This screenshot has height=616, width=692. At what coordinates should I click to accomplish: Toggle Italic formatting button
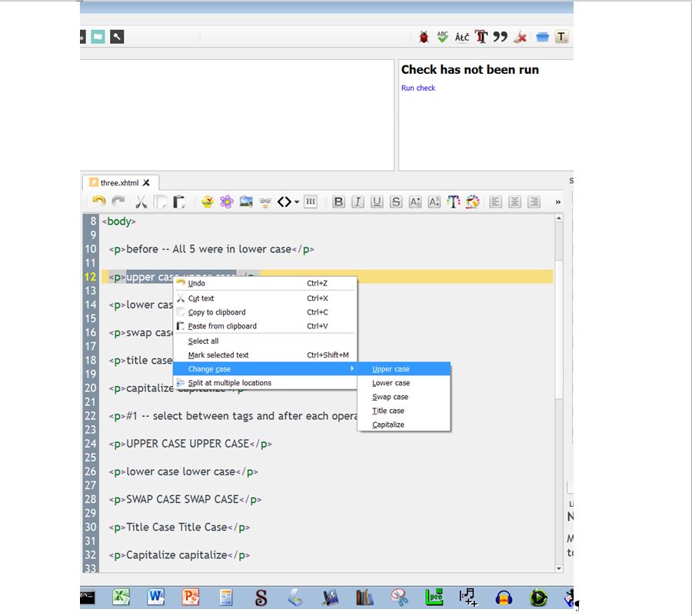(358, 201)
